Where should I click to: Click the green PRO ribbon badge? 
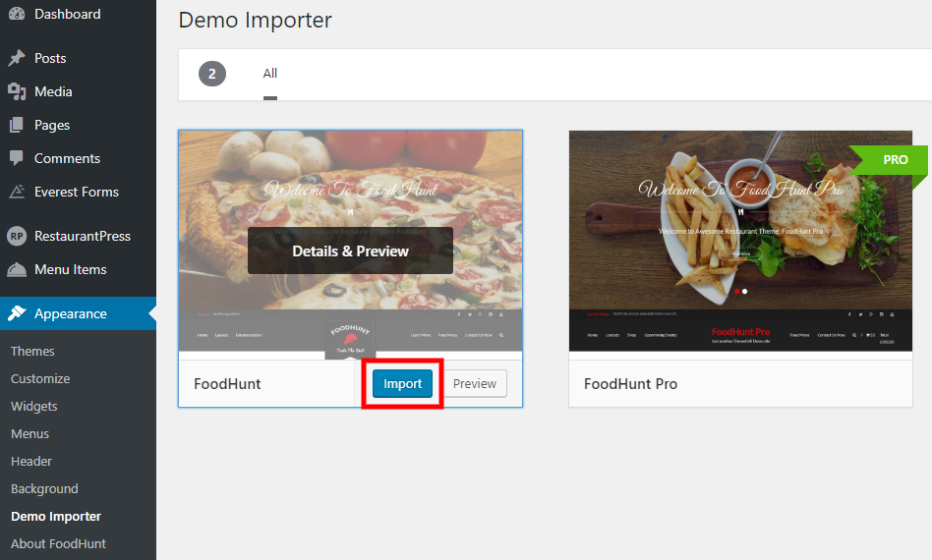tap(889, 160)
